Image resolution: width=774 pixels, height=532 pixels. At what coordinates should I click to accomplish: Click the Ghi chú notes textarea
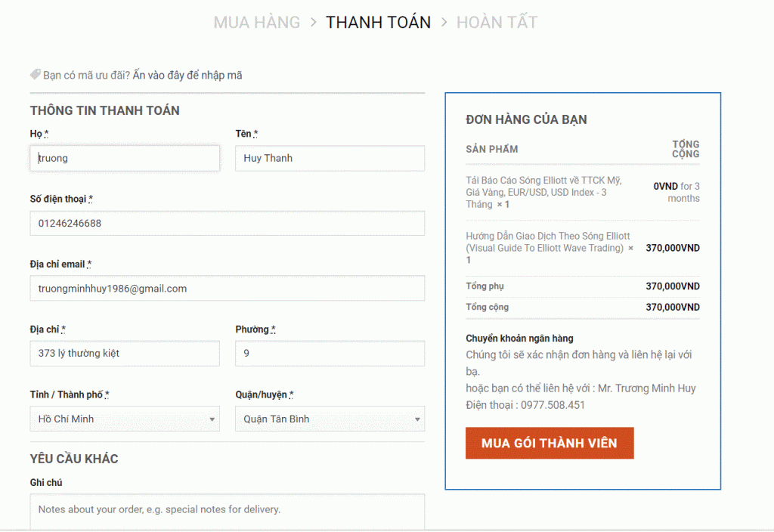tap(227, 512)
